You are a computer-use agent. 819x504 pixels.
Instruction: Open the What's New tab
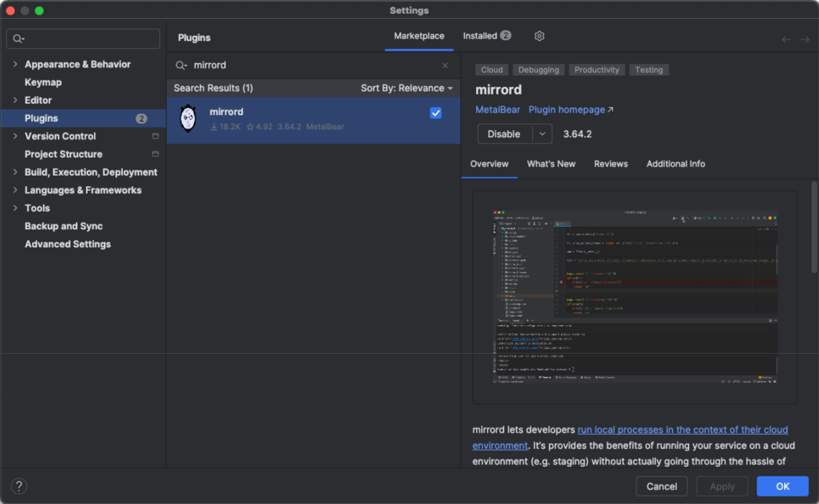click(x=551, y=164)
